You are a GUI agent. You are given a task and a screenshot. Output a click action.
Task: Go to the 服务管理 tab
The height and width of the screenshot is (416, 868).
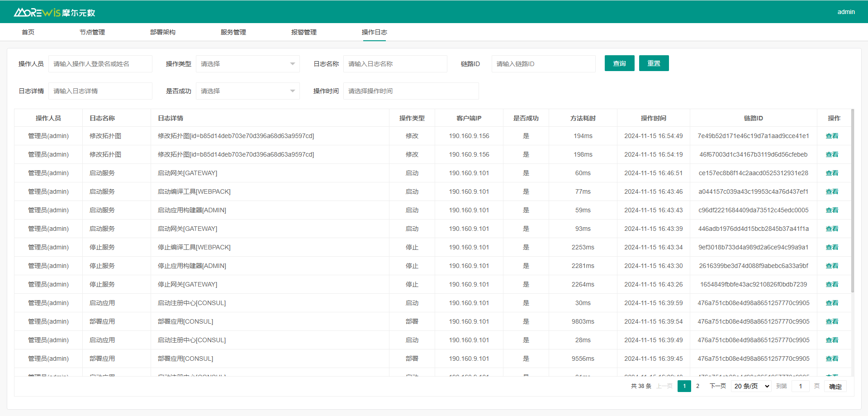pyautogui.click(x=233, y=32)
